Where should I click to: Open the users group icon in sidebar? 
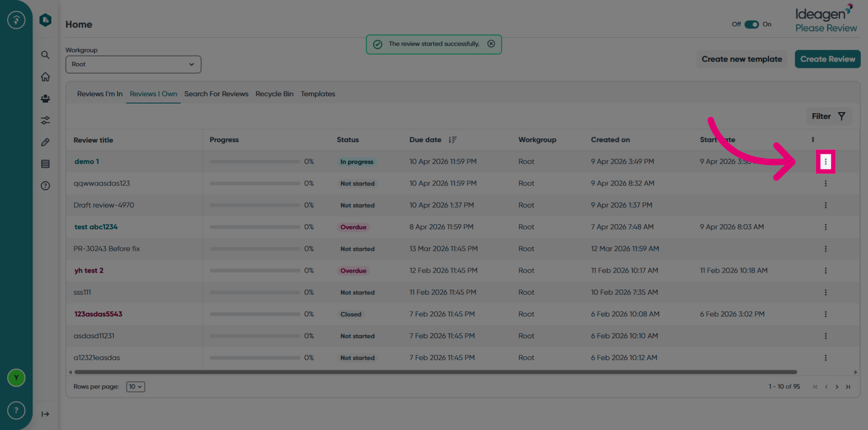[45, 99]
